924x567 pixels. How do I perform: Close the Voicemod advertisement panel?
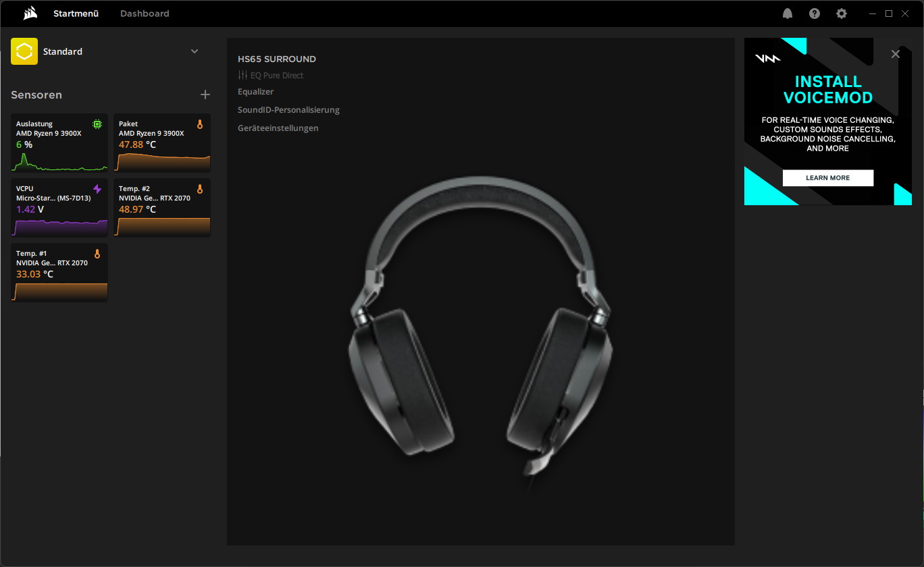click(x=896, y=54)
